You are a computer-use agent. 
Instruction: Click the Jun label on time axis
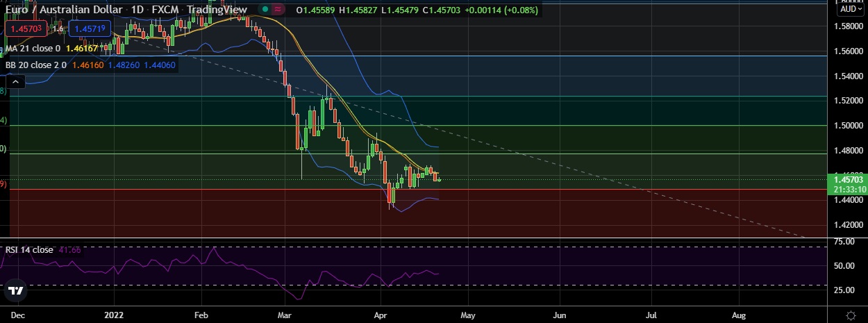(560, 315)
